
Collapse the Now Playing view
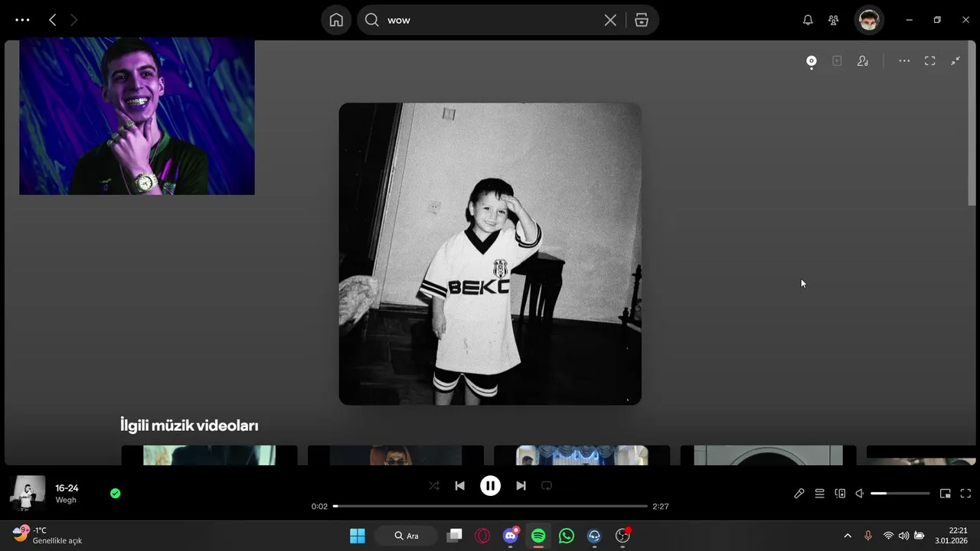tap(955, 61)
